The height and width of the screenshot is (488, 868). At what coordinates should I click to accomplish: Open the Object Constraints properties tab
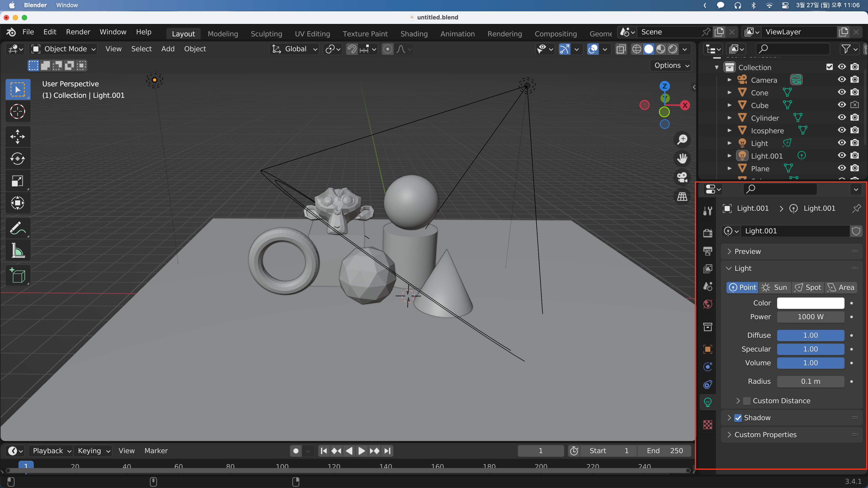(708, 385)
